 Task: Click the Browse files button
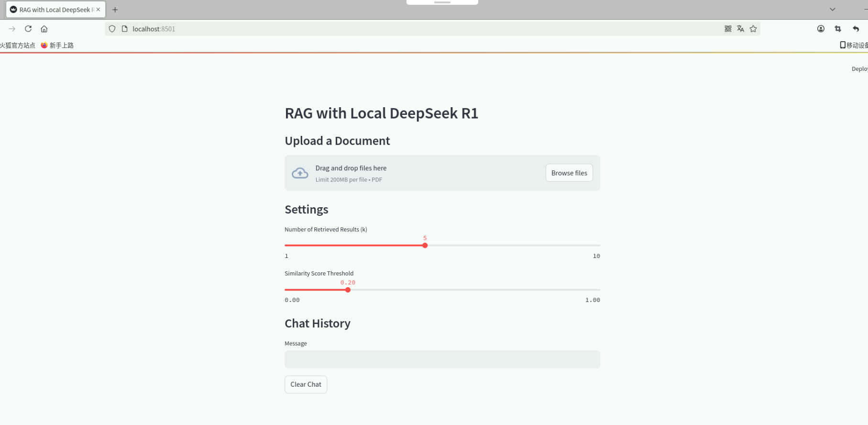click(x=569, y=173)
